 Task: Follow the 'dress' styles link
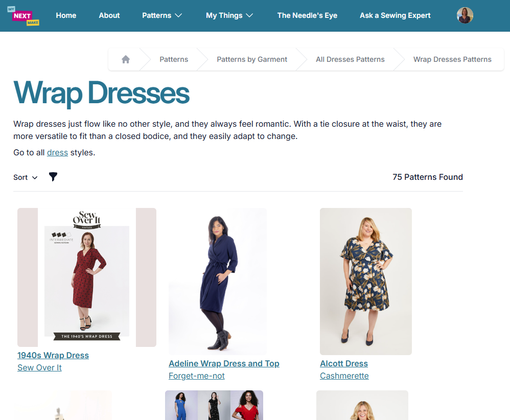pyautogui.click(x=57, y=153)
